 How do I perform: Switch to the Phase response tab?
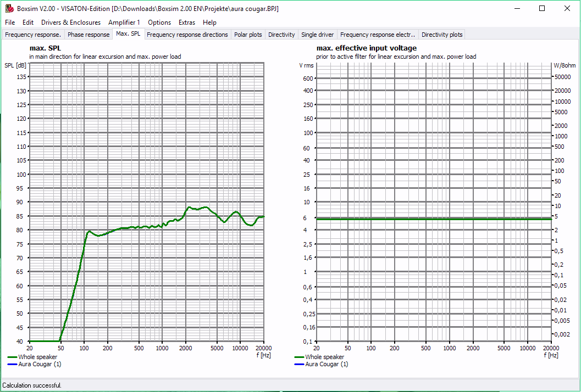(88, 34)
